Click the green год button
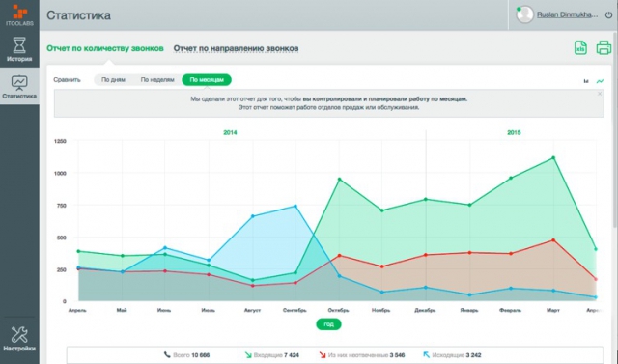 click(x=328, y=324)
